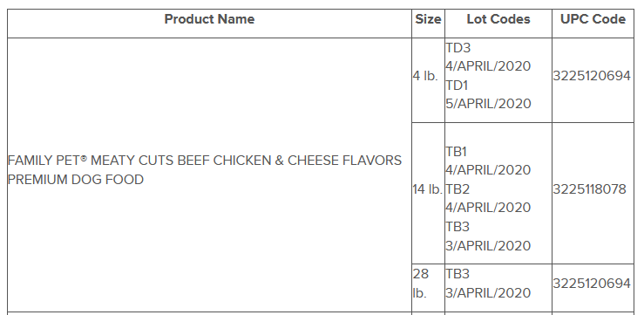Click the TD1 lot code text
644x315 pixels.
[x=457, y=86]
